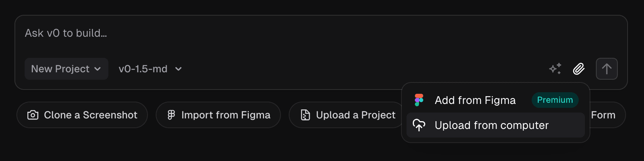Click the file icon beside Upload a Project
The height and width of the screenshot is (161, 644).
tap(305, 115)
